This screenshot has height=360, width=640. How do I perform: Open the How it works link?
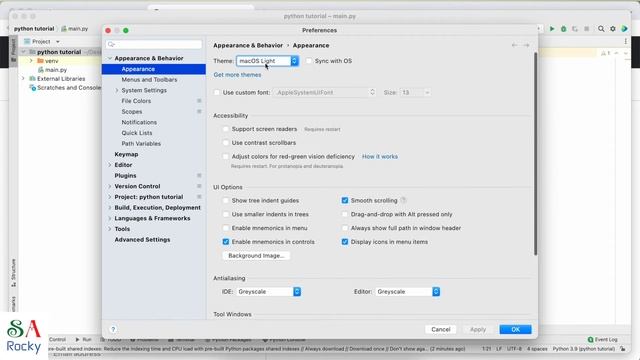[x=380, y=156]
